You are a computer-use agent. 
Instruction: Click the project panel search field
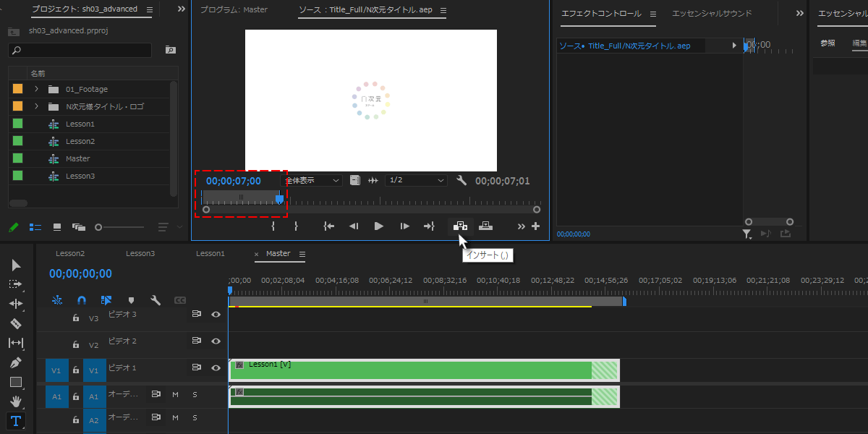pyautogui.click(x=80, y=50)
